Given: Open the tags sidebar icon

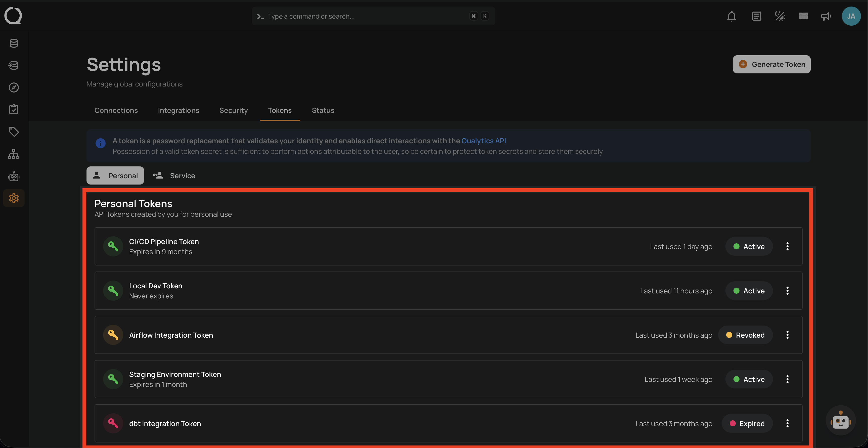Looking at the screenshot, I should [14, 132].
